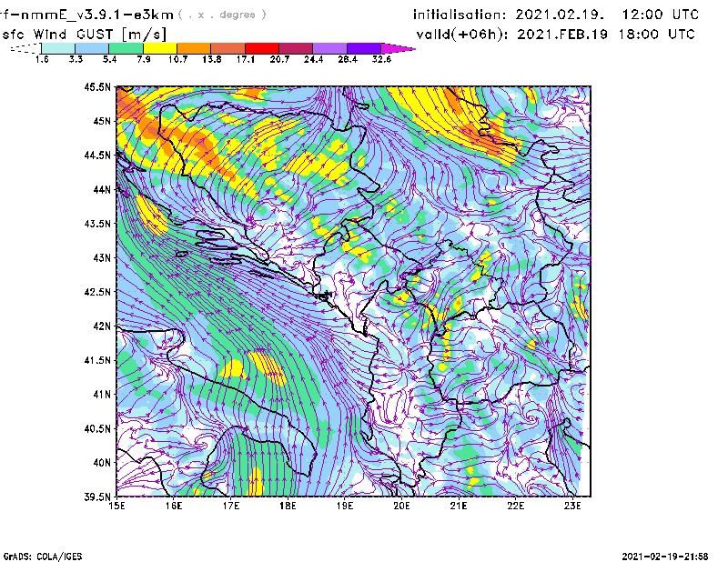Click the '18E' longitude axis label

point(288,506)
